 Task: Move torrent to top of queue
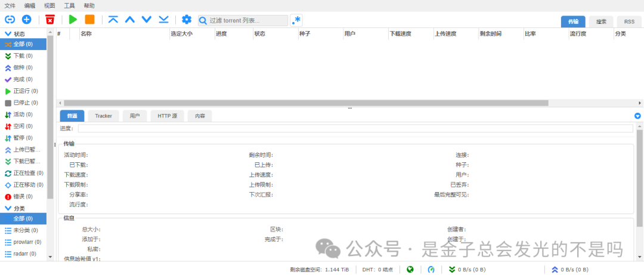[x=113, y=20]
